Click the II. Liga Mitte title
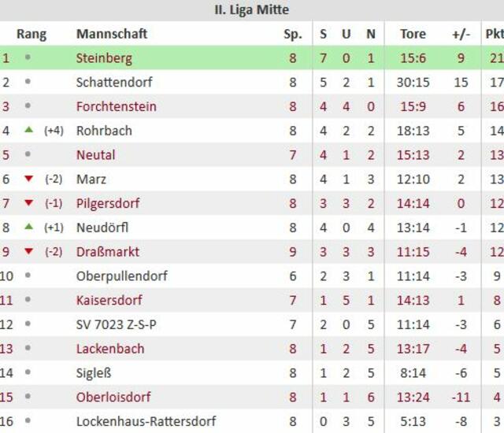 click(x=252, y=9)
